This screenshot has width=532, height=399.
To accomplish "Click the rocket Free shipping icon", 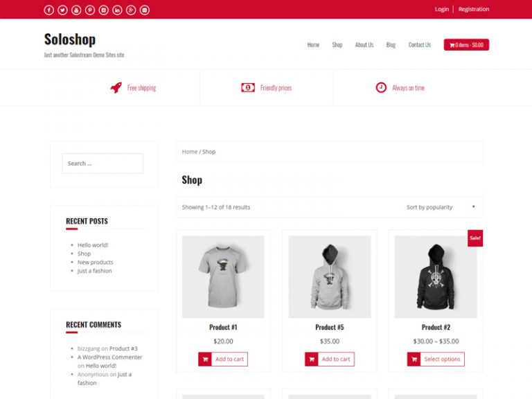I will point(116,87).
